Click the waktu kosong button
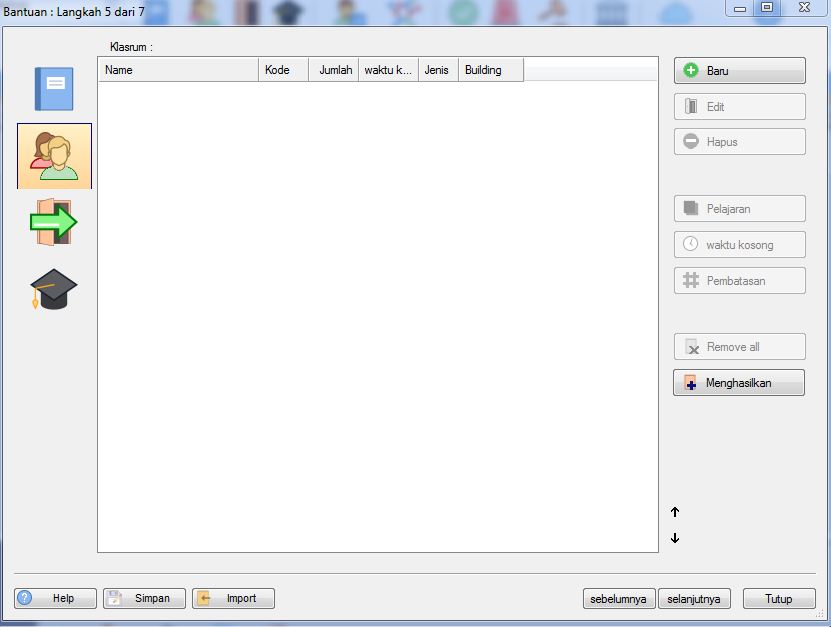Screen dimensions: 831x627 pos(739,244)
